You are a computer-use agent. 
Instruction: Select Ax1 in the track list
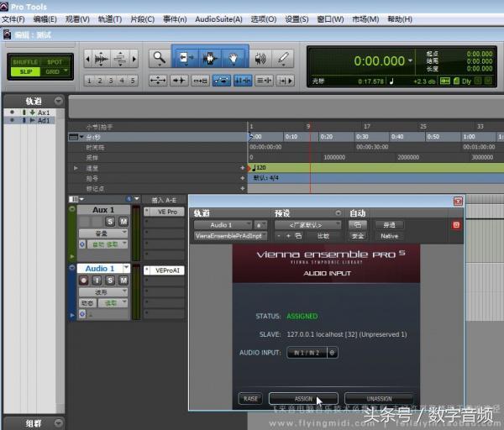pyautogui.click(x=44, y=113)
